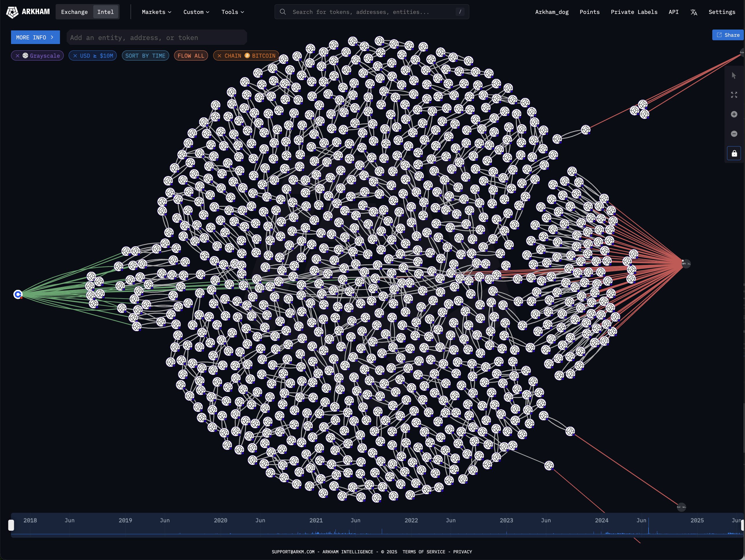Toggle the graph lock icon
Screen dimensions: 745x560
click(x=734, y=153)
